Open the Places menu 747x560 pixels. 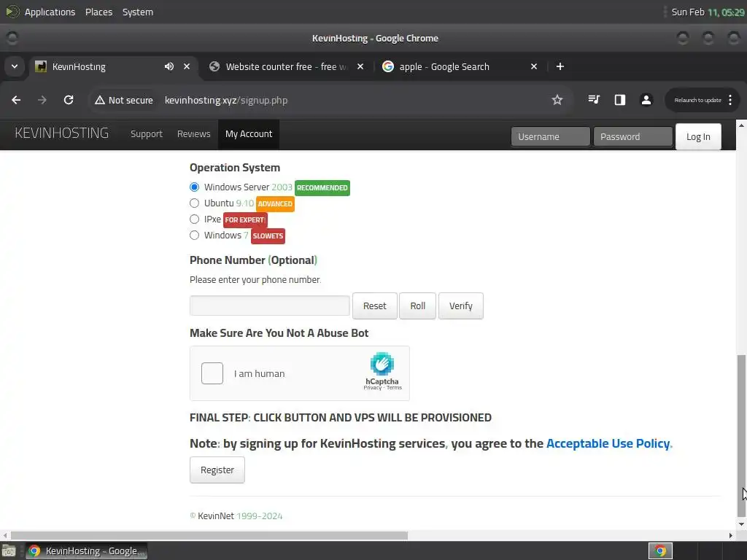click(98, 12)
